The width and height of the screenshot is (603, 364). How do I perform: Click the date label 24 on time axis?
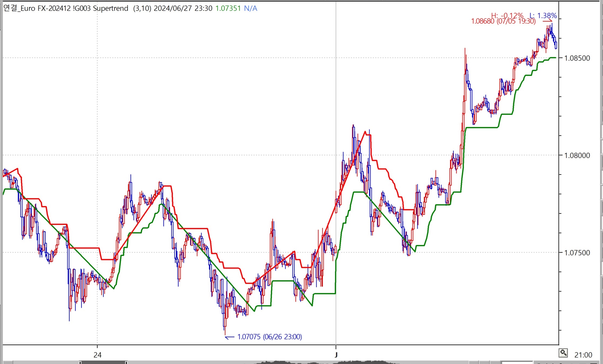[97, 355]
